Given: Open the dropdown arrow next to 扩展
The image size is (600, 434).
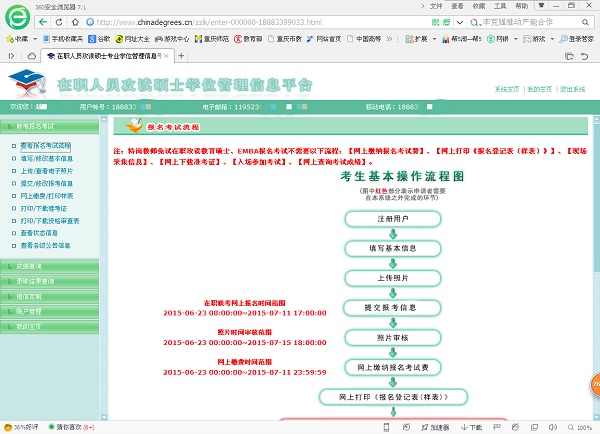Looking at the screenshot, I should (434, 39).
